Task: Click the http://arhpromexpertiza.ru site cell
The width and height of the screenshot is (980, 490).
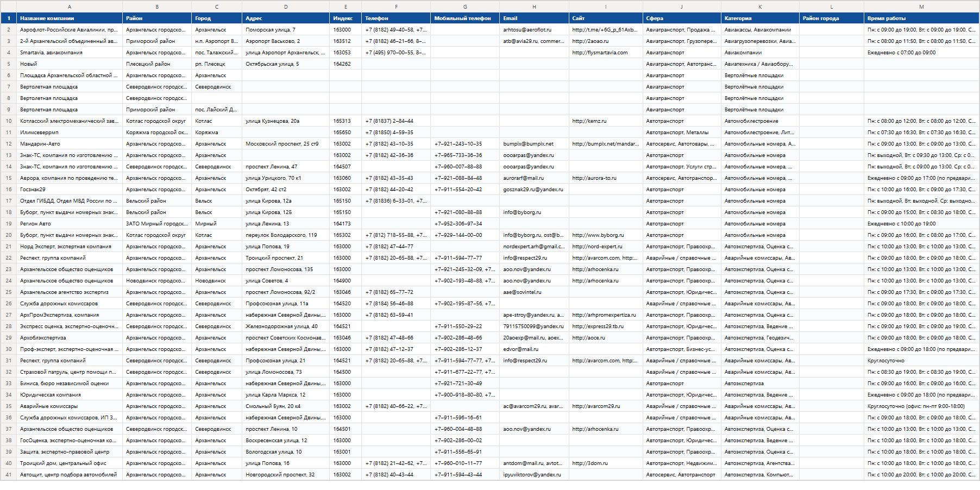Action: click(606, 315)
